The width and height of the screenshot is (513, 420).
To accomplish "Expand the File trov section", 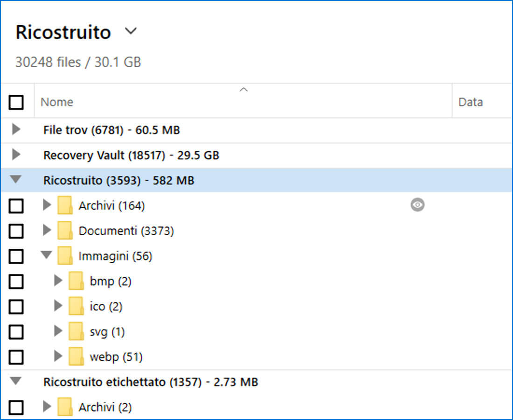I will click(x=17, y=130).
